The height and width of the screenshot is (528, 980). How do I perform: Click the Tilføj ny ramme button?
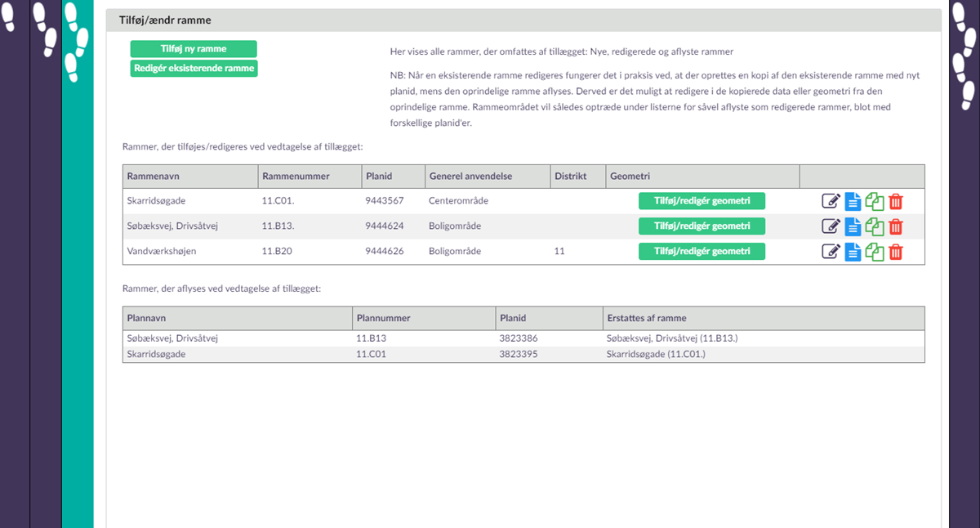[x=194, y=49]
